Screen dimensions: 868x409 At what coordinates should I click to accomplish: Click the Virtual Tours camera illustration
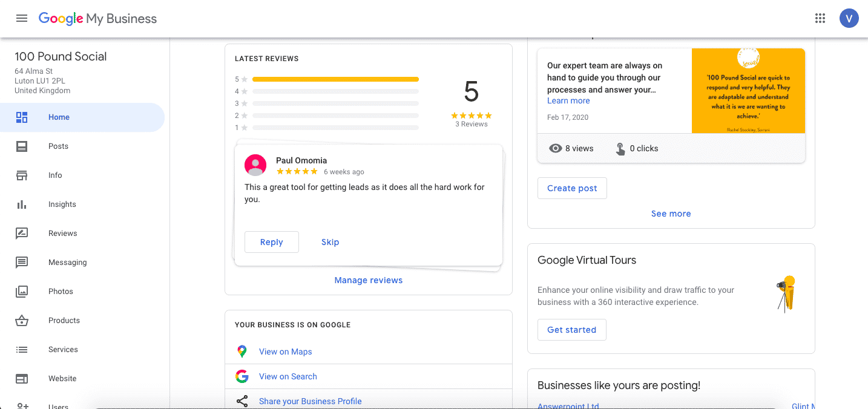(786, 294)
